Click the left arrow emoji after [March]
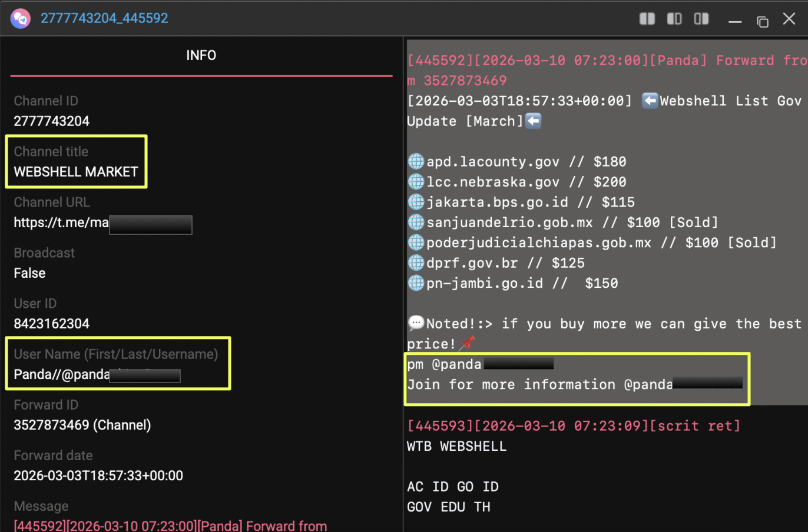Image resolution: width=808 pixels, height=532 pixels. pyautogui.click(x=534, y=121)
